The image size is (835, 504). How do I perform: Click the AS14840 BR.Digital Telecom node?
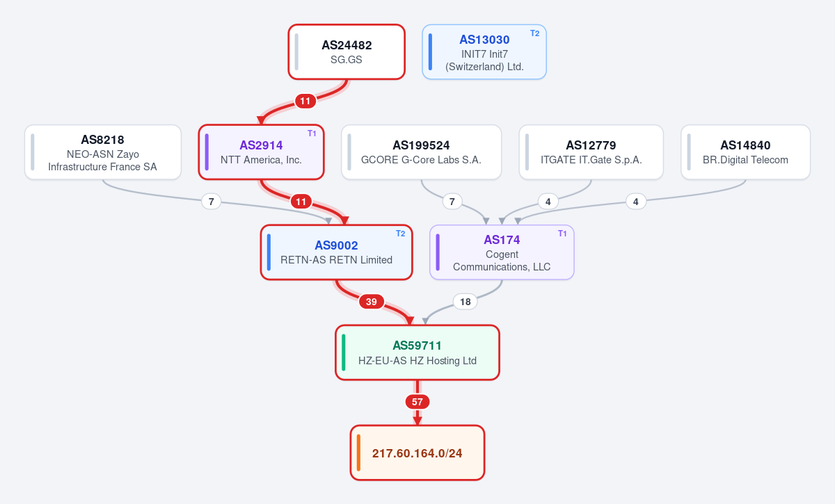[x=745, y=152]
